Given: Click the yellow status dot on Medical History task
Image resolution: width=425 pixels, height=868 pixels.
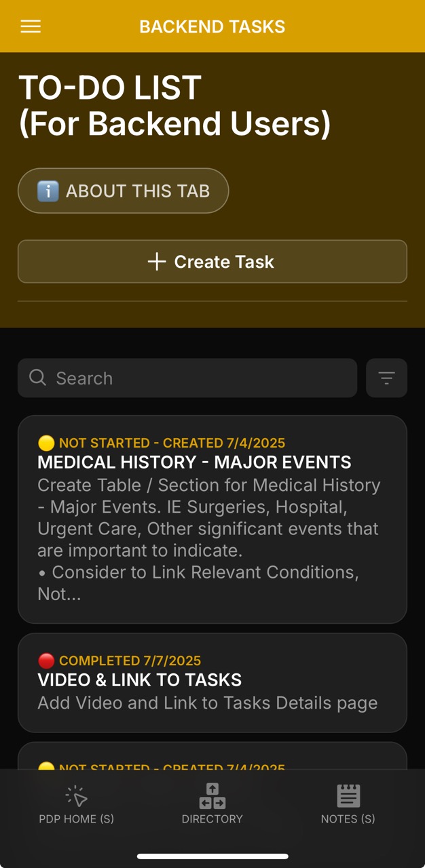Looking at the screenshot, I should (45, 443).
